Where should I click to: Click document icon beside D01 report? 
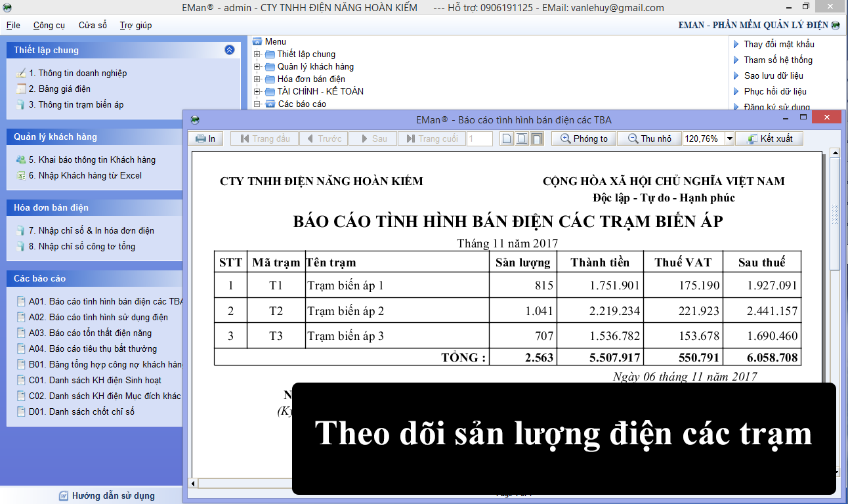21,411
